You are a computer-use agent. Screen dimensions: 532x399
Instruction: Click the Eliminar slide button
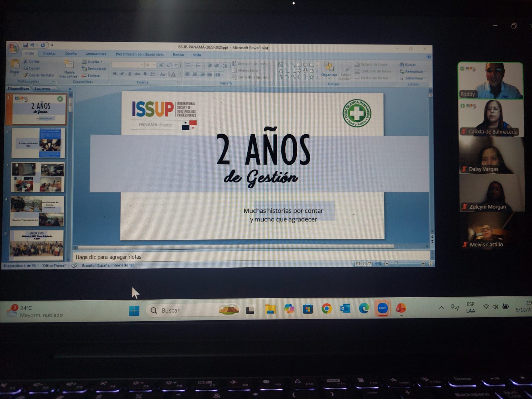[91, 76]
